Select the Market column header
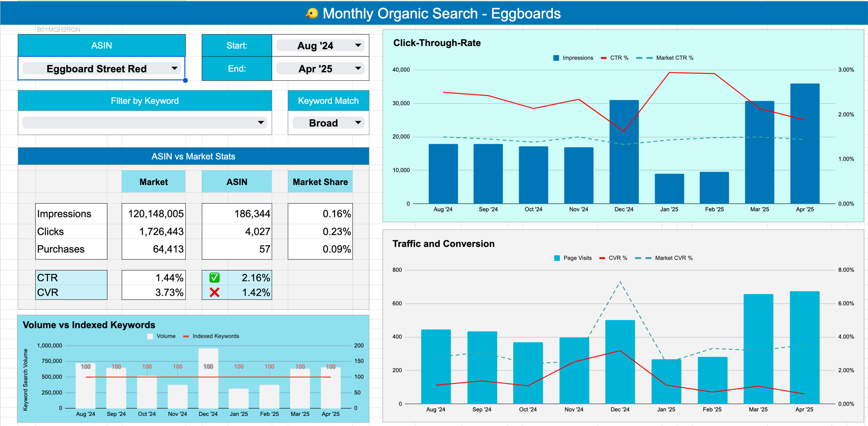Image resolution: width=868 pixels, height=426 pixels. click(154, 182)
